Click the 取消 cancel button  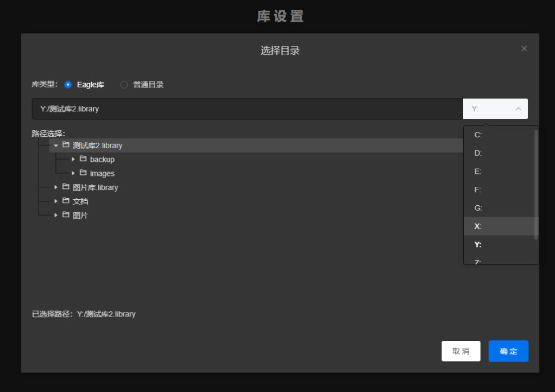(461, 351)
